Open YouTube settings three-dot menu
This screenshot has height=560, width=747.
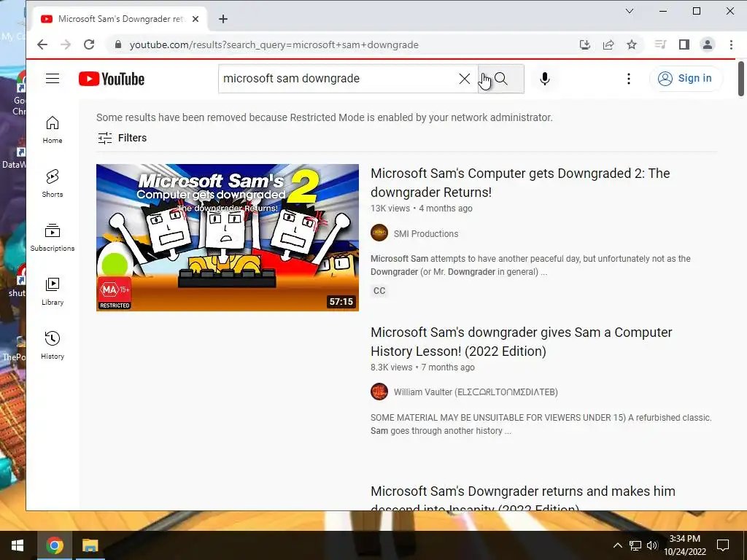(x=629, y=79)
